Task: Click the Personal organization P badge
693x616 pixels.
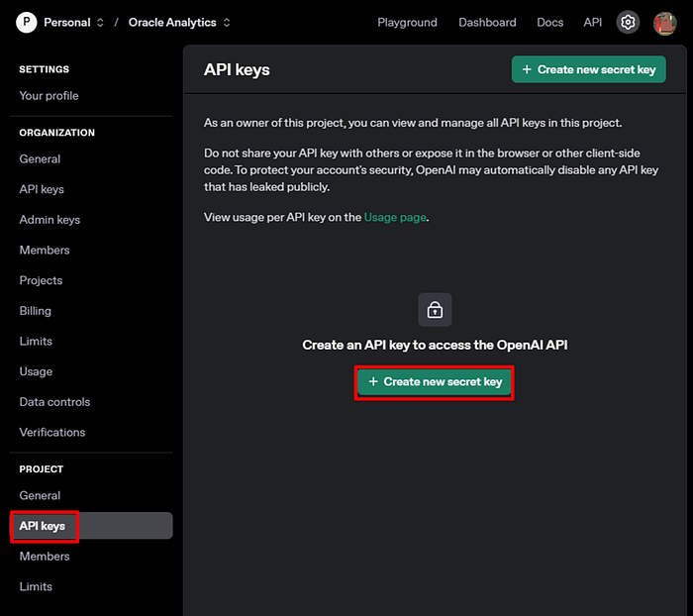Action: pyautogui.click(x=27, y=22)
